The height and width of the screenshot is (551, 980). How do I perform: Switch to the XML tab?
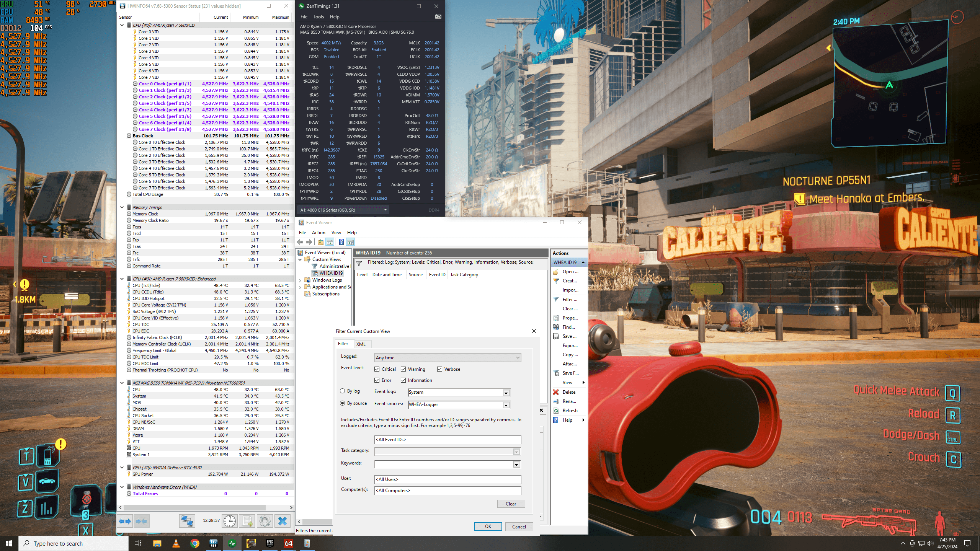[x=361, y=344]
